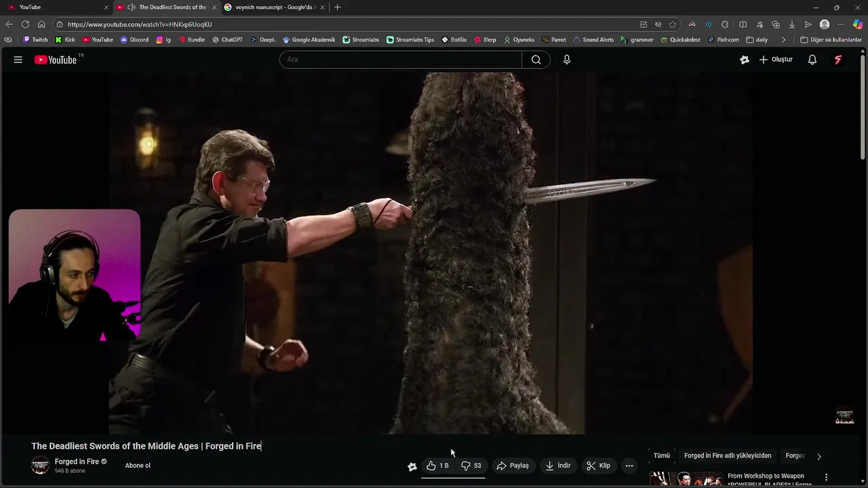
Task: Click the YouTube search field
Action: [x=400, y=60]
